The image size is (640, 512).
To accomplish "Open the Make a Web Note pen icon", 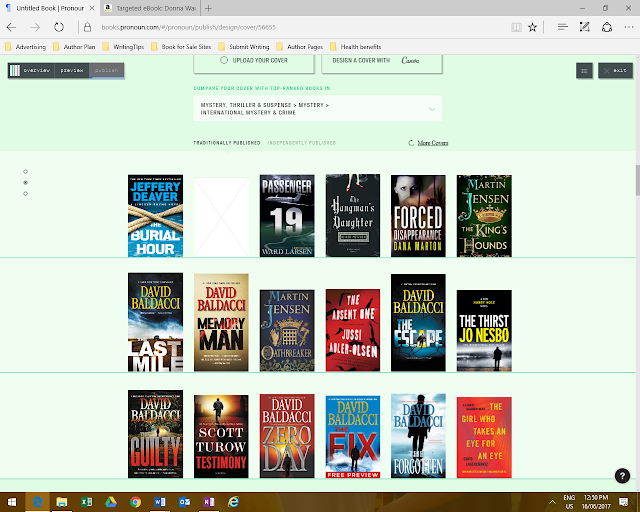I will (x=584, y=27).
